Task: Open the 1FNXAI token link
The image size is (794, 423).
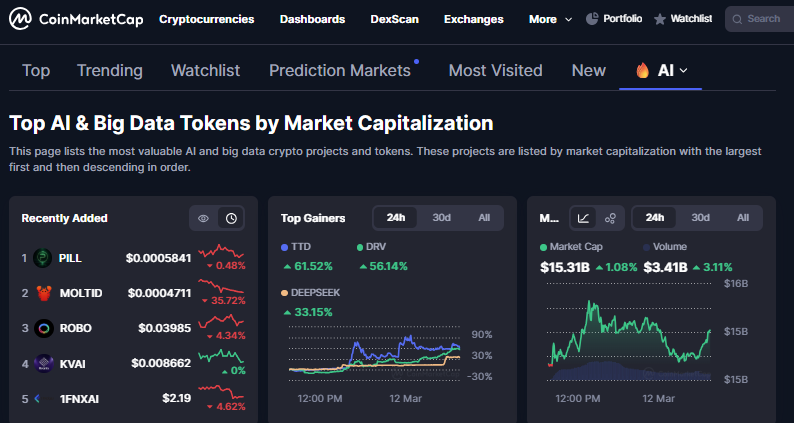Action: click(78, 398)
